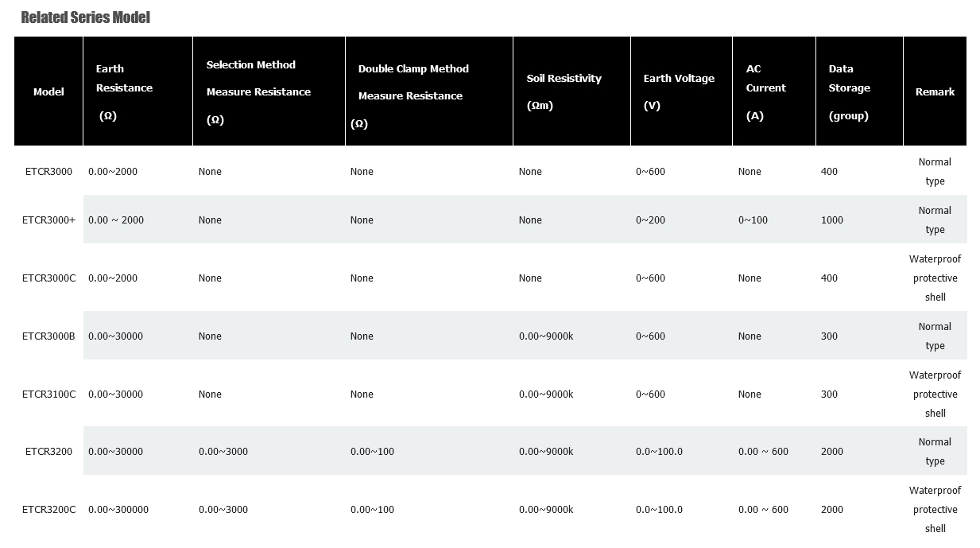Select the 1000 data storage value
The height and width of the screenshot is (548, 980).
click(x=832, y=220)
